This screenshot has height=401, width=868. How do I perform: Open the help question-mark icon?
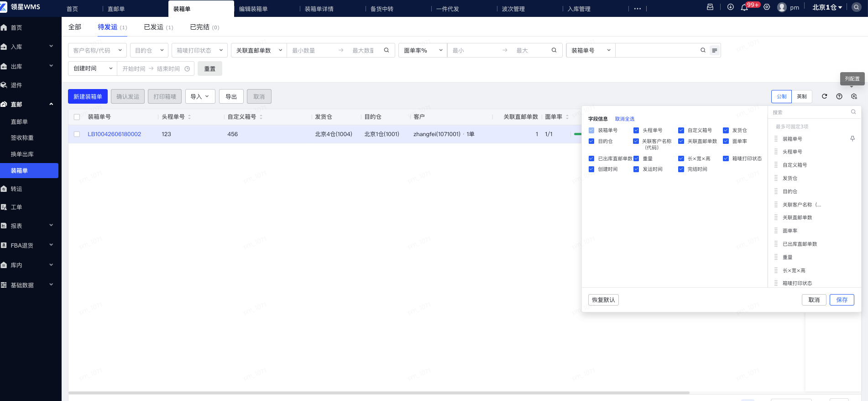click(839, 96)
